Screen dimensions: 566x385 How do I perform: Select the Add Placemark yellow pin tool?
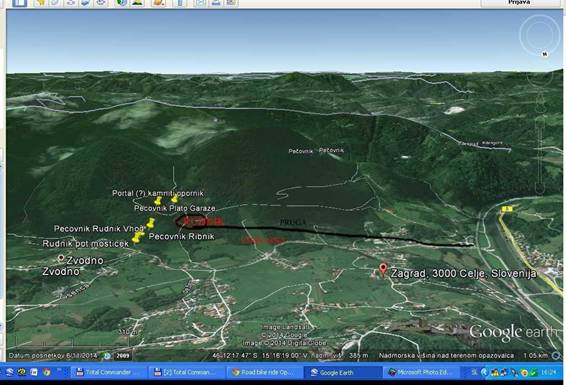(x=40, y=3)
